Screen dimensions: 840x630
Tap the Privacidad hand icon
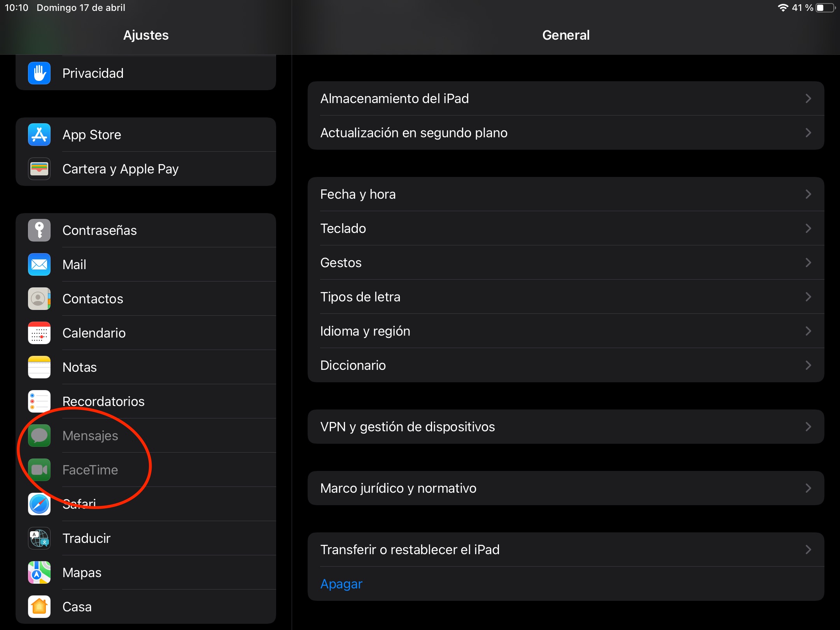(39, 73)
